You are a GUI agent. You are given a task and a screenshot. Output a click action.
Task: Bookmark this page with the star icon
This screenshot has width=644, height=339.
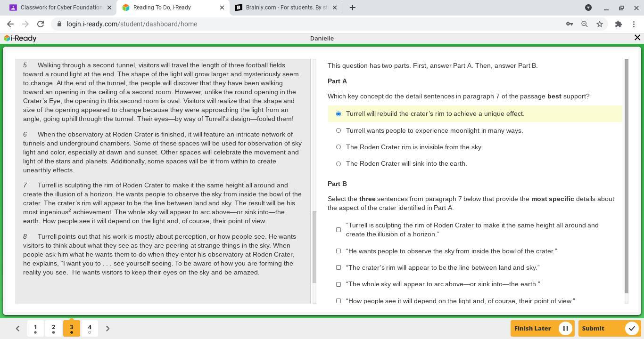(599, 24)
